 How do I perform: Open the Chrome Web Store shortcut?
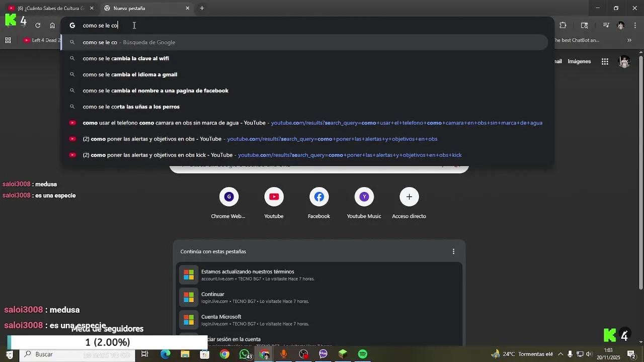(x=228, y=203)
